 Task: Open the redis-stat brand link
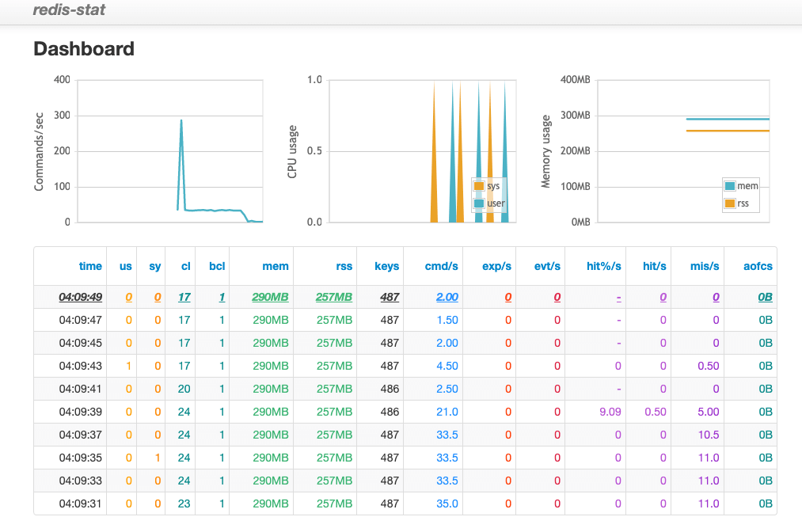(69, 9)
